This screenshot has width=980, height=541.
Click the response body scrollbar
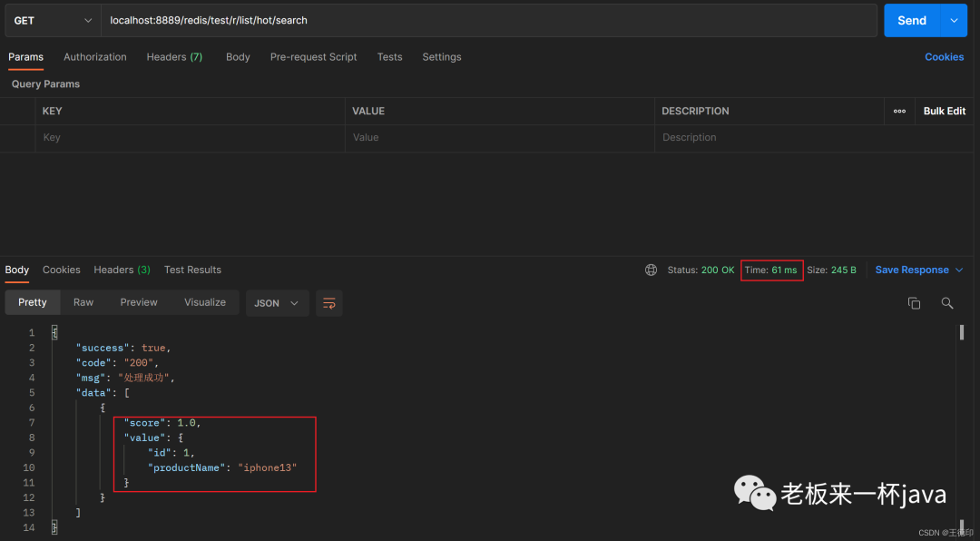pyautogui.click(x=961, y=333)
